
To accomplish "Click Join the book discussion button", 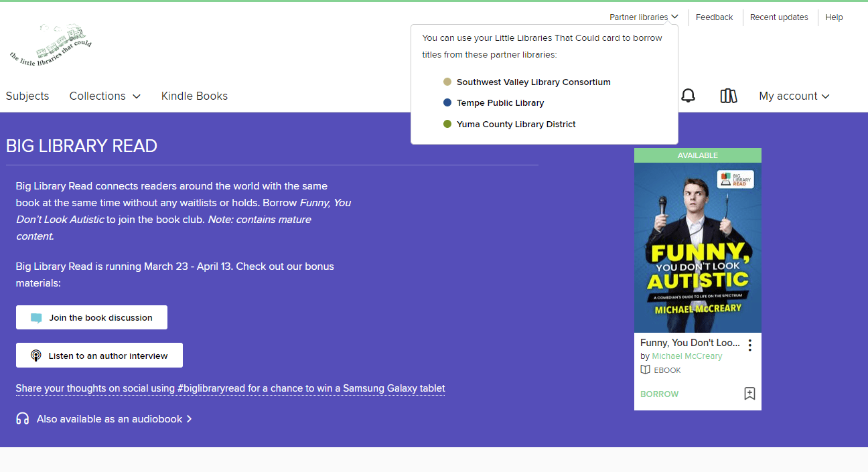I will point(92,317).
